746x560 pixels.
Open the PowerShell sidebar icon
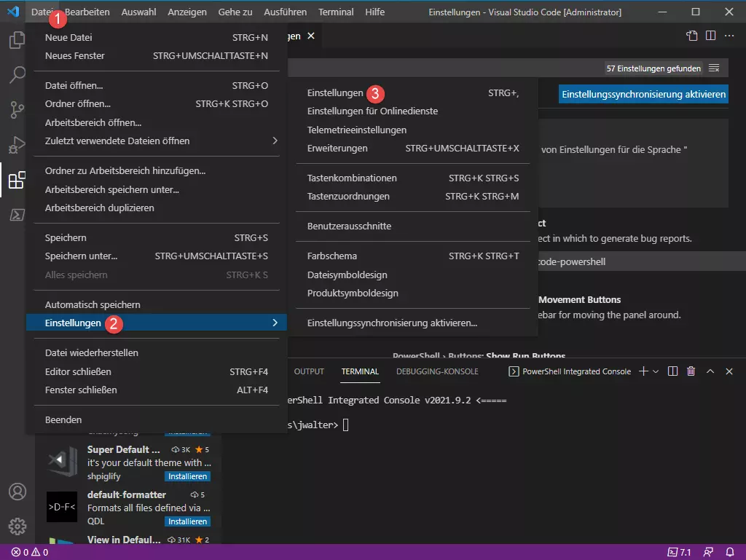[17, 215]
